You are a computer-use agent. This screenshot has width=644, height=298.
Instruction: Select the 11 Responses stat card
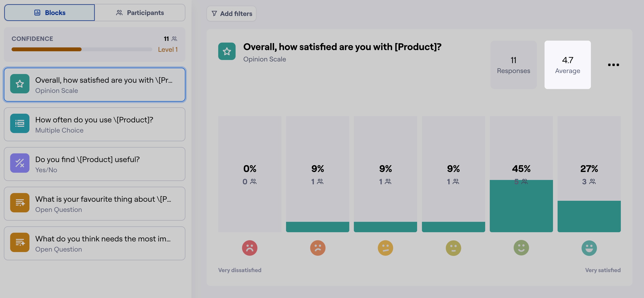pyautogui.click(x=513, y=65)
